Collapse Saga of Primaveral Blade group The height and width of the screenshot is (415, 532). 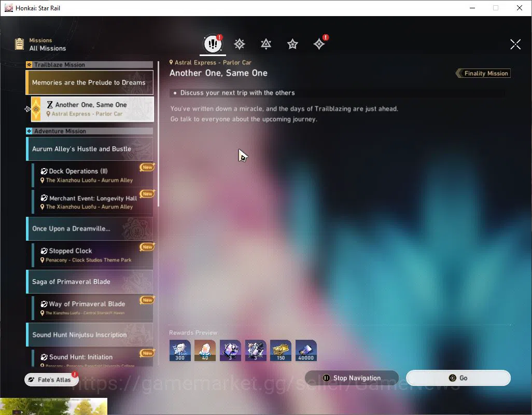(90, 282)
